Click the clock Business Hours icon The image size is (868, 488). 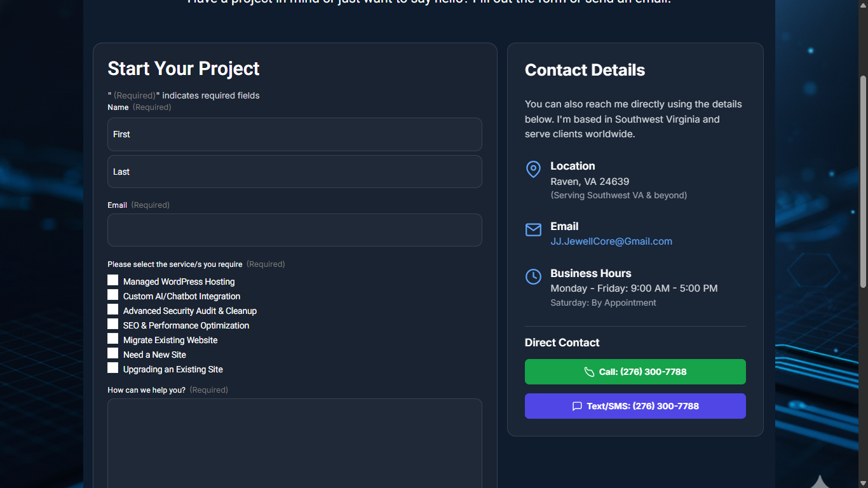click(533, 276)
